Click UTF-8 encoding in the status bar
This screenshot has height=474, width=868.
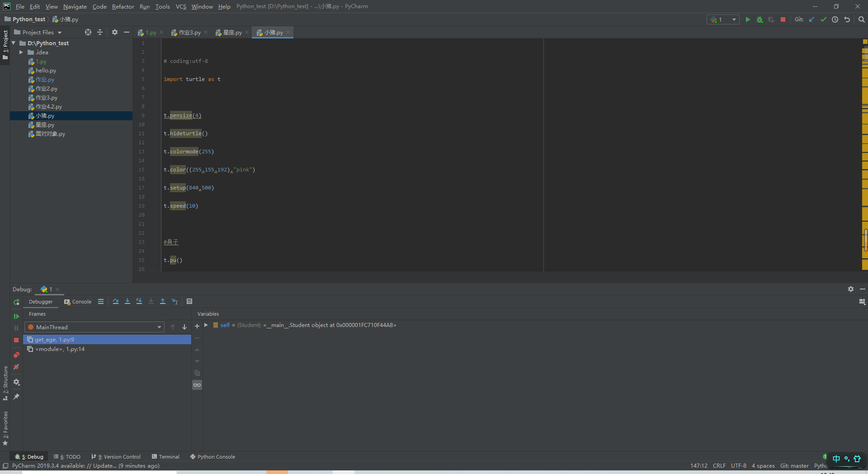[x=739, y=466]
